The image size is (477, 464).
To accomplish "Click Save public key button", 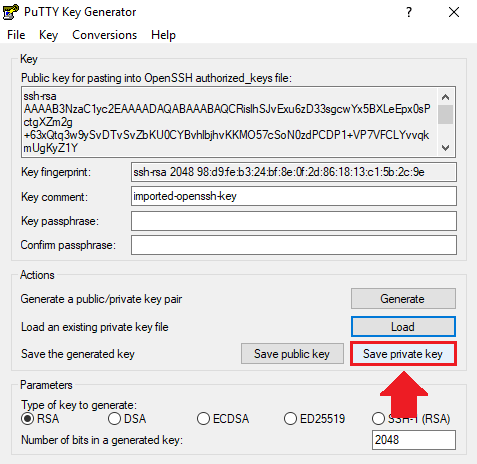I will (x=292, y=354).
